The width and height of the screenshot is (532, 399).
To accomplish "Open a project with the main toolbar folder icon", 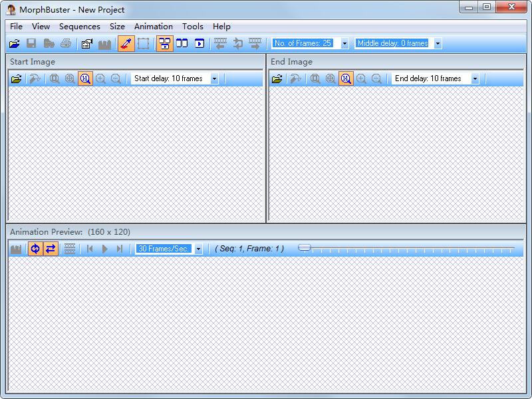I will tap(14, 43).
